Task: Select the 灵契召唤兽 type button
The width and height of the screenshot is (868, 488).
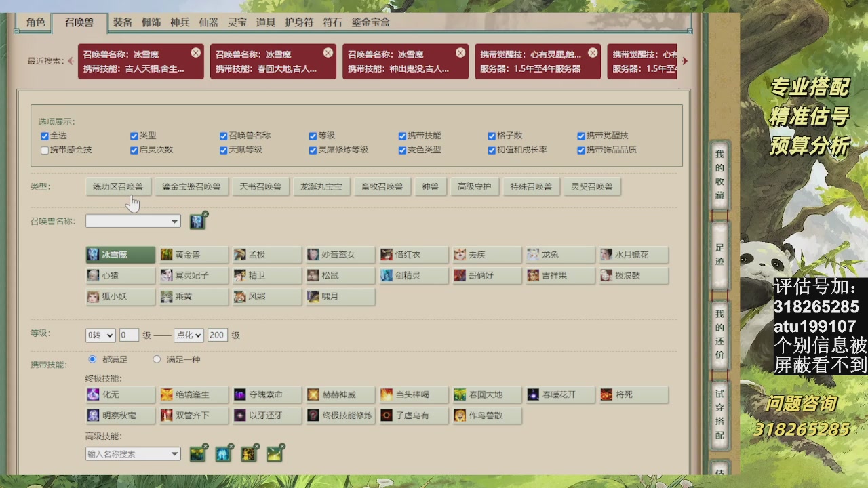Action: coord(592,186)
